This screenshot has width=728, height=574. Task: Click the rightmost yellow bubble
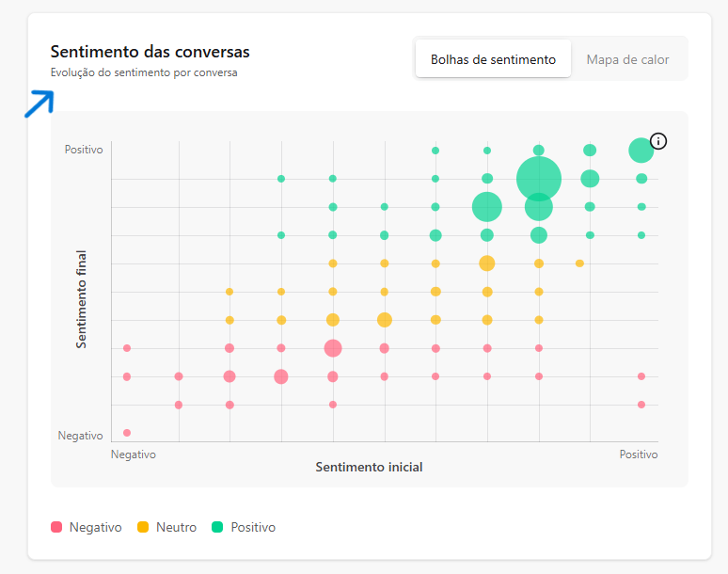coord(579,263)
